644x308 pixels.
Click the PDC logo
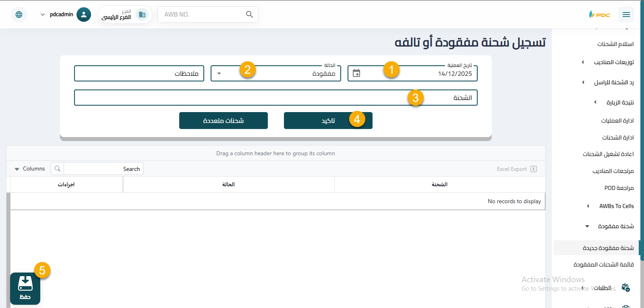[x=599, y=15]
